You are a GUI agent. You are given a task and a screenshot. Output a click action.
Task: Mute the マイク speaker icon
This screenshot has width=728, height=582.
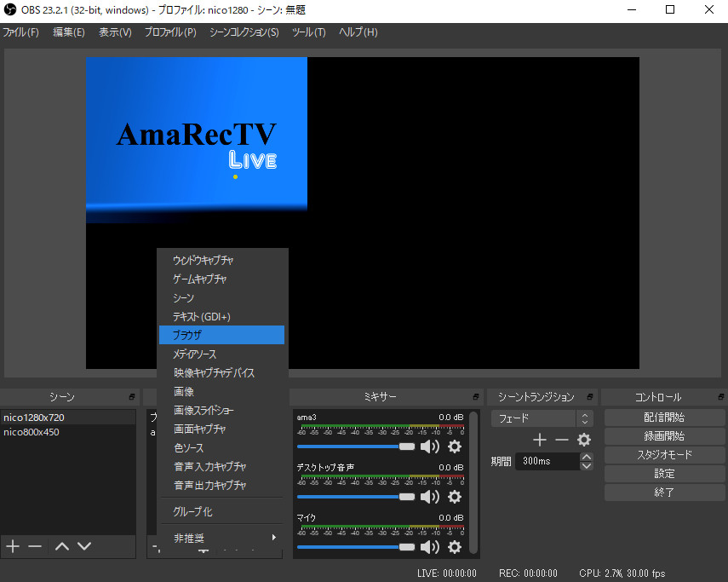429,547
